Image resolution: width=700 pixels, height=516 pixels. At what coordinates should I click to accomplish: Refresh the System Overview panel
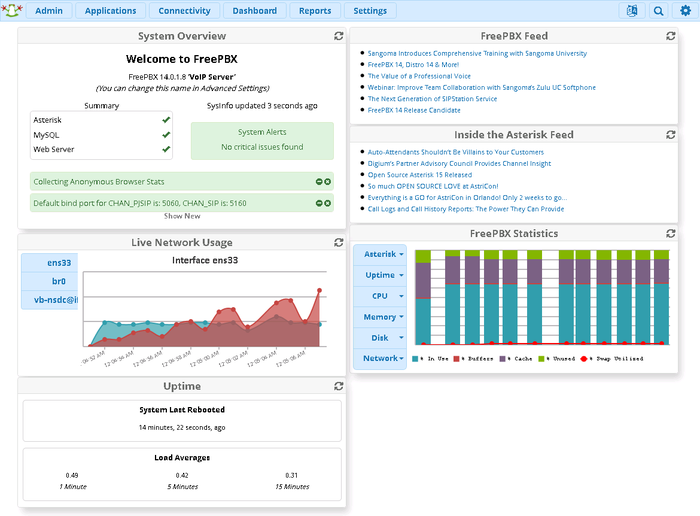(339, 36)
